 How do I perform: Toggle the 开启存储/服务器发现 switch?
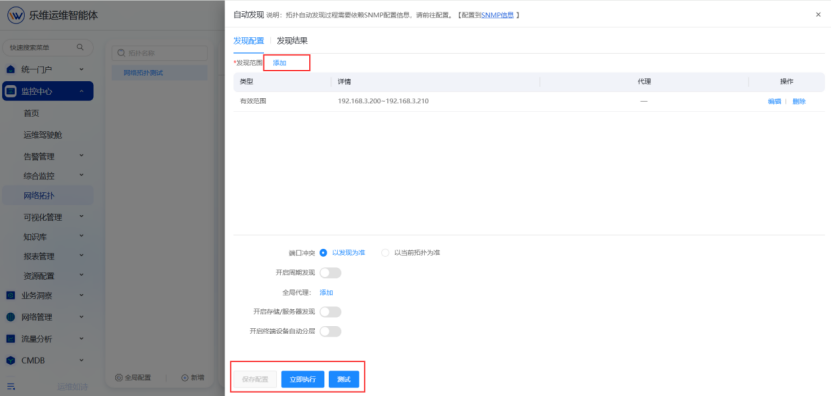pos(330,312)
